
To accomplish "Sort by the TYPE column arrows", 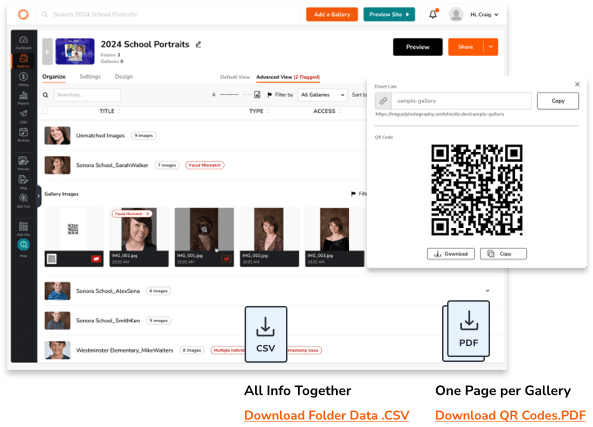I will pos(268,111).
